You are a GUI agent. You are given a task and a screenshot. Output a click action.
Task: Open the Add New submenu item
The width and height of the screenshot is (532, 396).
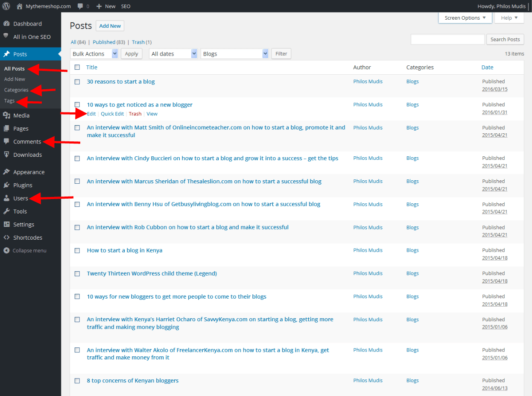point(15,79)
